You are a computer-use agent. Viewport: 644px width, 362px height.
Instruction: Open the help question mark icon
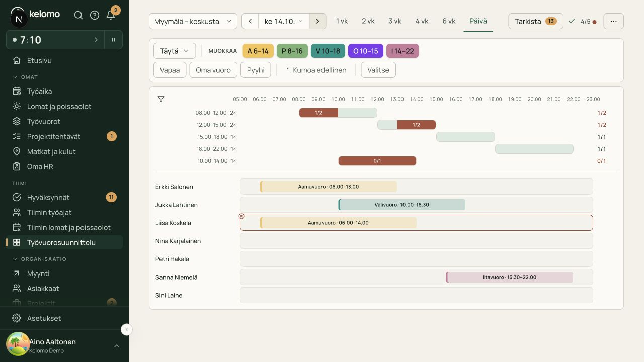[95, 15]
